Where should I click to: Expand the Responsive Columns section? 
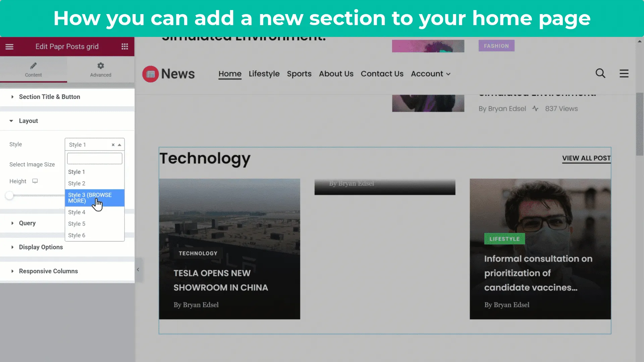click(48, 271)
